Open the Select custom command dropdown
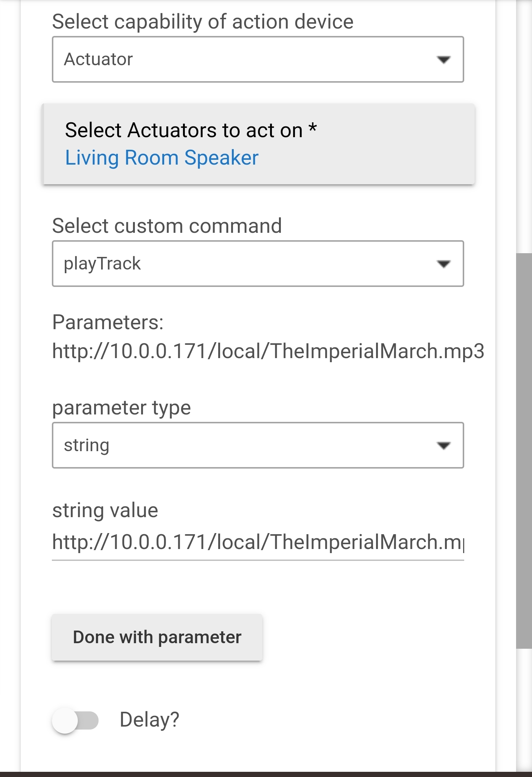This screenshot has height=777, width=532. pyautogui.click(x=258, y=264)
